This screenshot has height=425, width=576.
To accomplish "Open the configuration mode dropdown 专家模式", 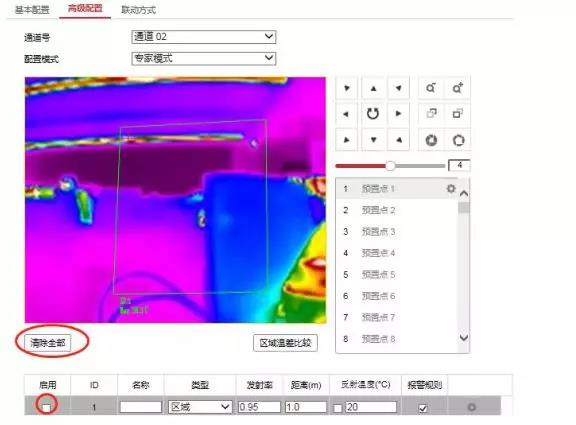I will 204,58.
